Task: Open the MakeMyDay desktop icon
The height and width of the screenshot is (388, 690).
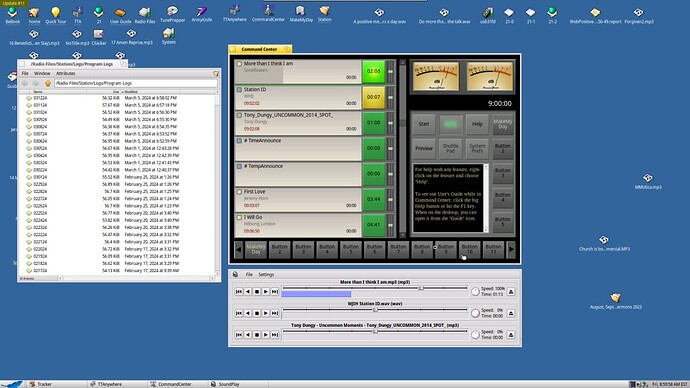Action: click(301, 14)
